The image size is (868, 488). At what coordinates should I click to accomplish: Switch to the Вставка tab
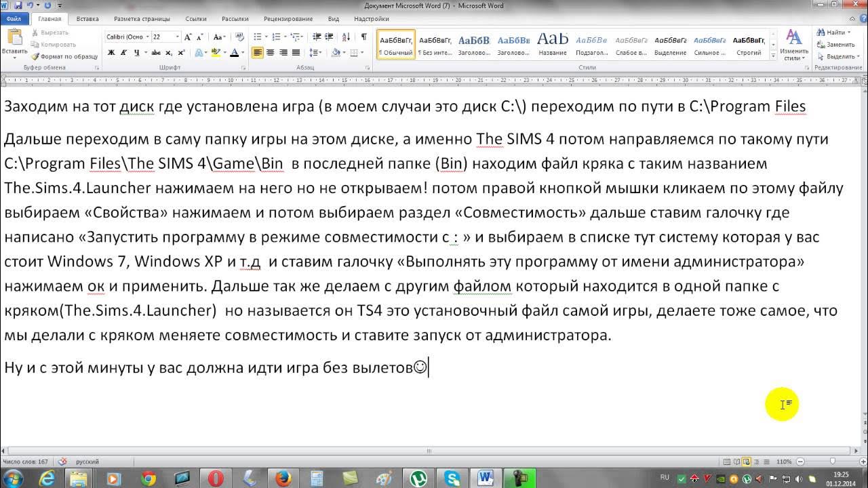[87, 19]
